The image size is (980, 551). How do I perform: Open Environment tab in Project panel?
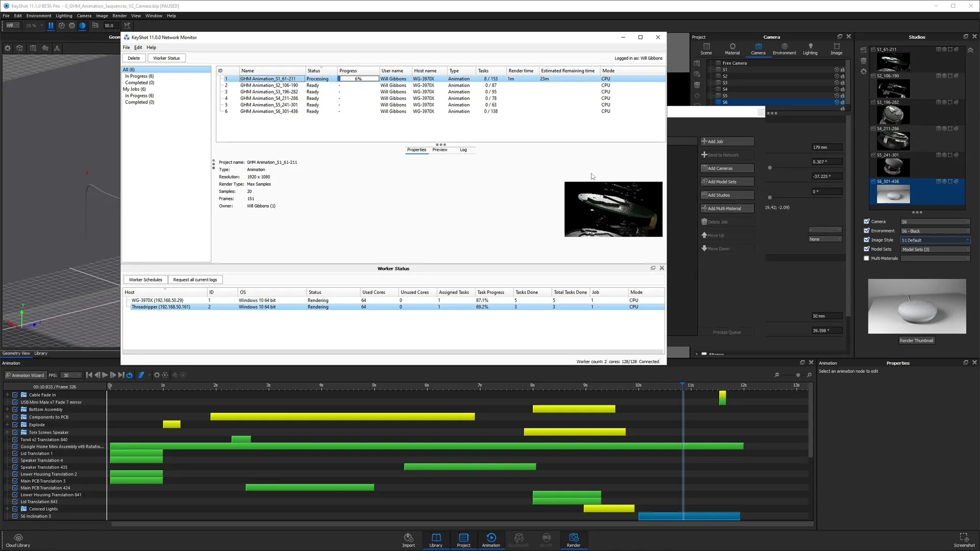pos(784,49)
